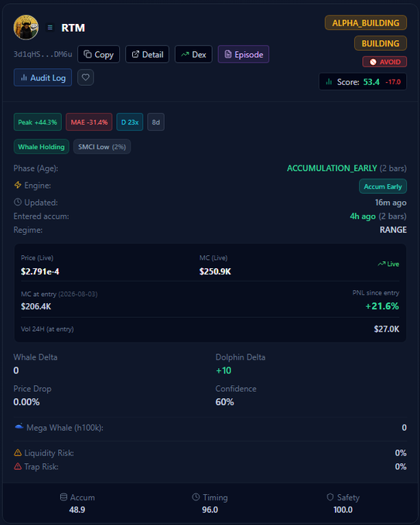Screen dimensions: 420x525
Task: Click the live price $2.791e-4
Action: click(x=40, y=271)
